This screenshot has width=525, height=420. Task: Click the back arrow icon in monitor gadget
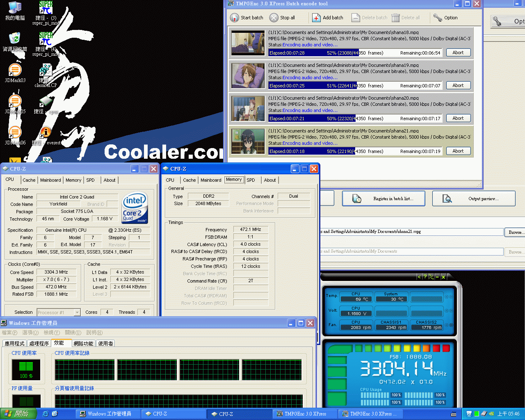[x=419, y=277]
